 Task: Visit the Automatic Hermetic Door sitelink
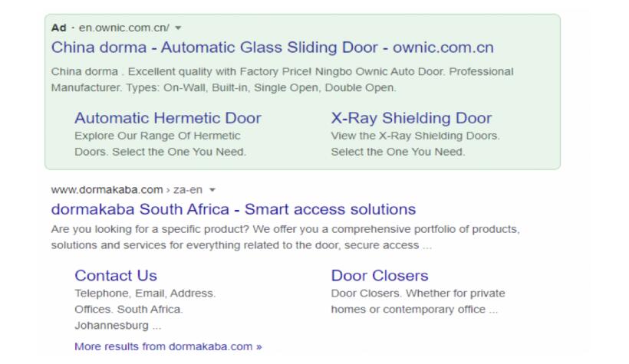click(167, 118)
